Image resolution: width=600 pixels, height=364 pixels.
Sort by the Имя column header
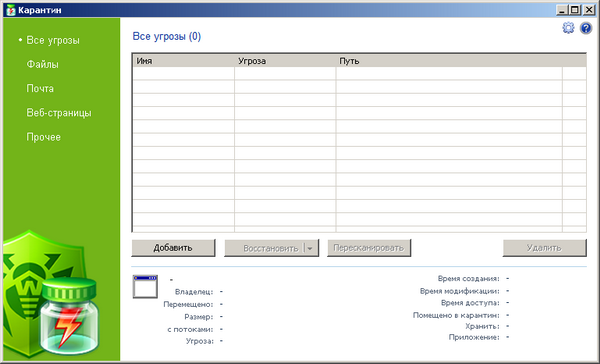tap(184, 61)
